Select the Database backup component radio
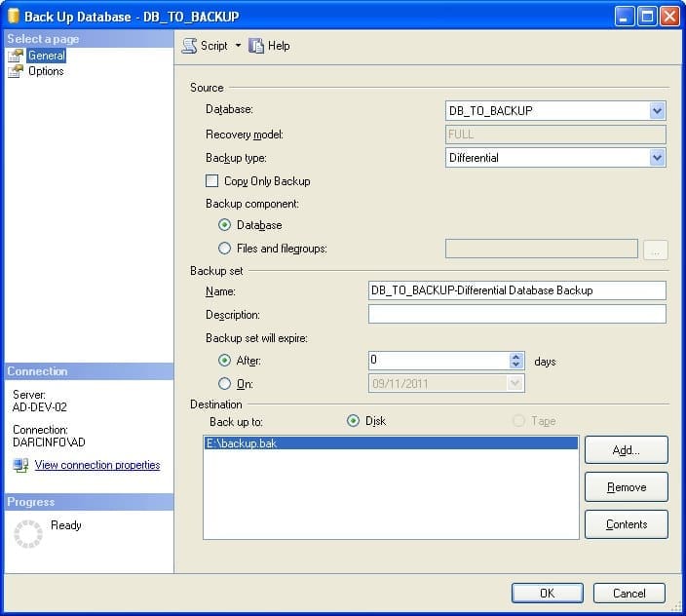This screenshot has width=686, height=616. pos(224,225)
